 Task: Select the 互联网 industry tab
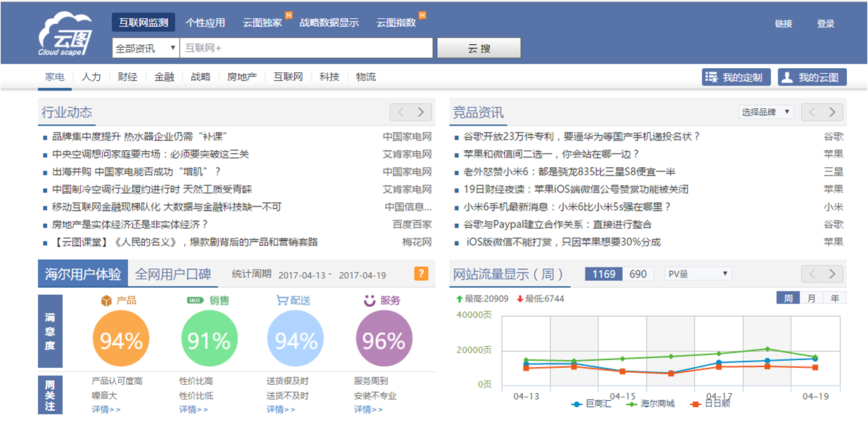point(288,77)
